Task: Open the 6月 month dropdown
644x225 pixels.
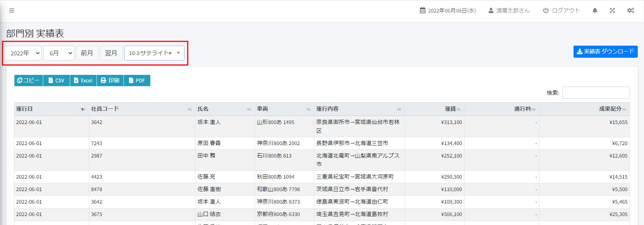Action: [59, 53]
